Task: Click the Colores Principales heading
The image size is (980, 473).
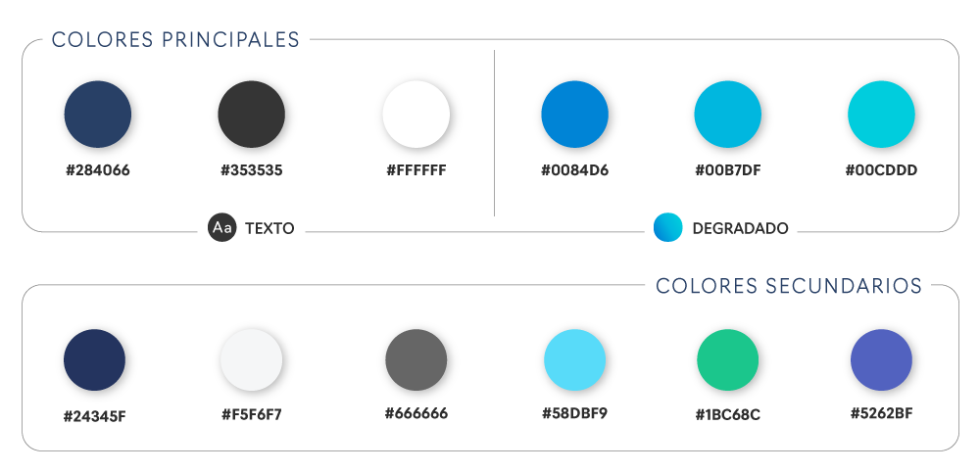Action: pyautogui.click(x=175, y=39)
